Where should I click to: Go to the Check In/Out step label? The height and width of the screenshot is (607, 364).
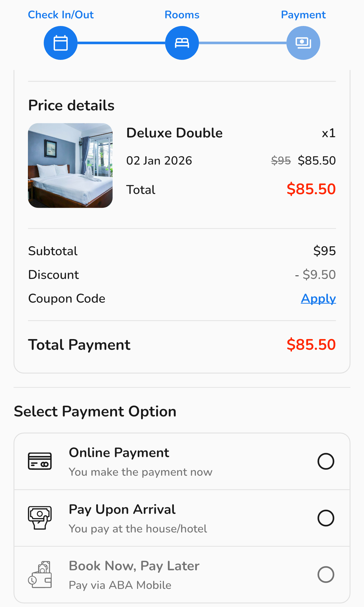click(61, 15)
